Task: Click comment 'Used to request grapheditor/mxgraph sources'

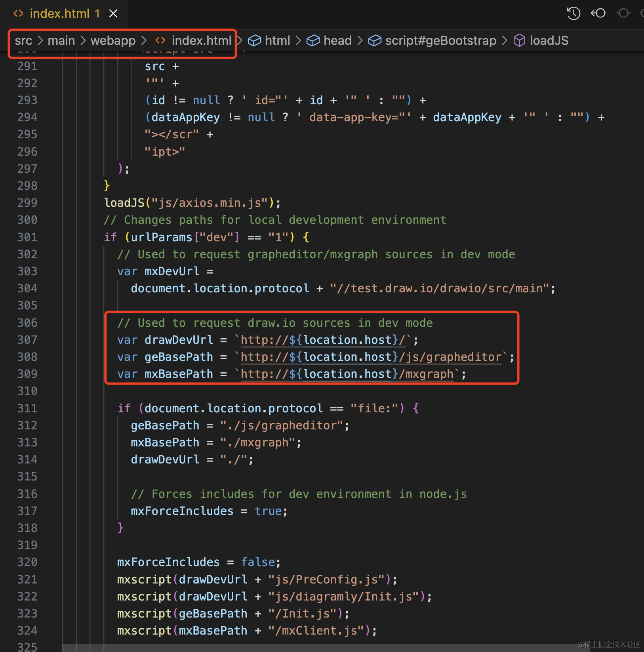Action: (316, 254)
